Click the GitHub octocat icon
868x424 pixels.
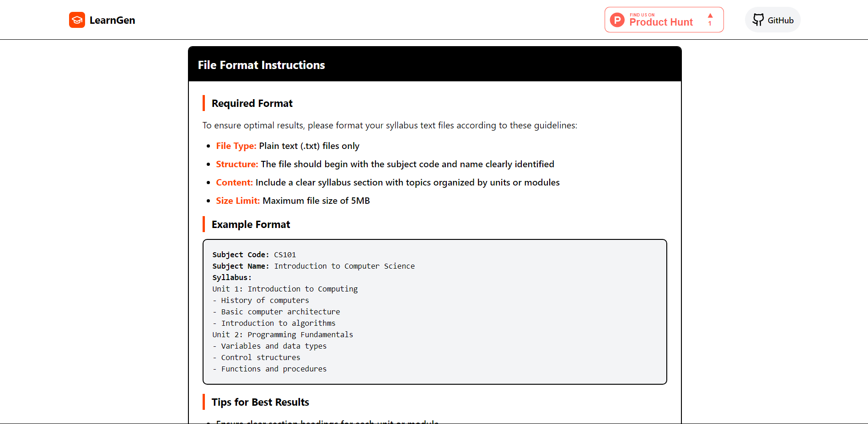click(x=758, y=20)
